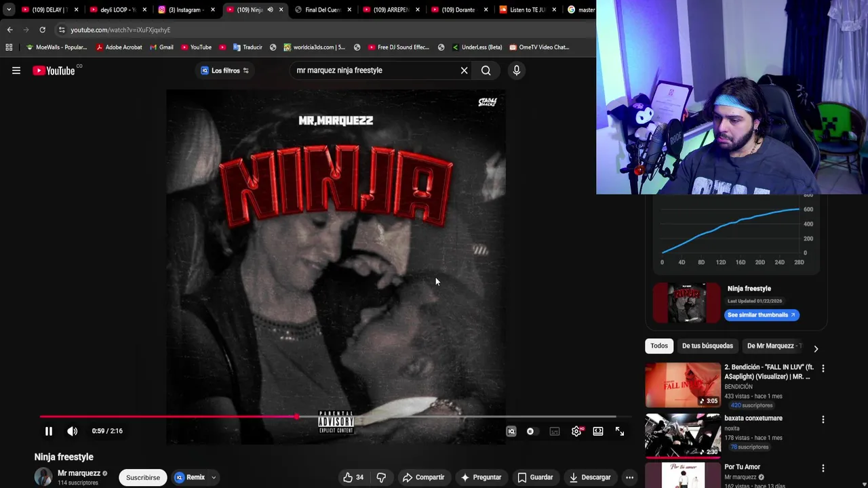Switch to theater mode
The height and width of the screenshot is (488, 868).
coord(598,431)
